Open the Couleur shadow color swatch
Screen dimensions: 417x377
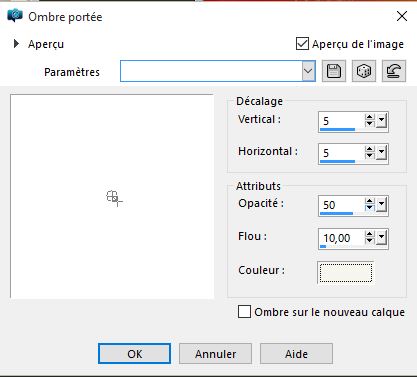pyautogui.click(x=346, y=273)
